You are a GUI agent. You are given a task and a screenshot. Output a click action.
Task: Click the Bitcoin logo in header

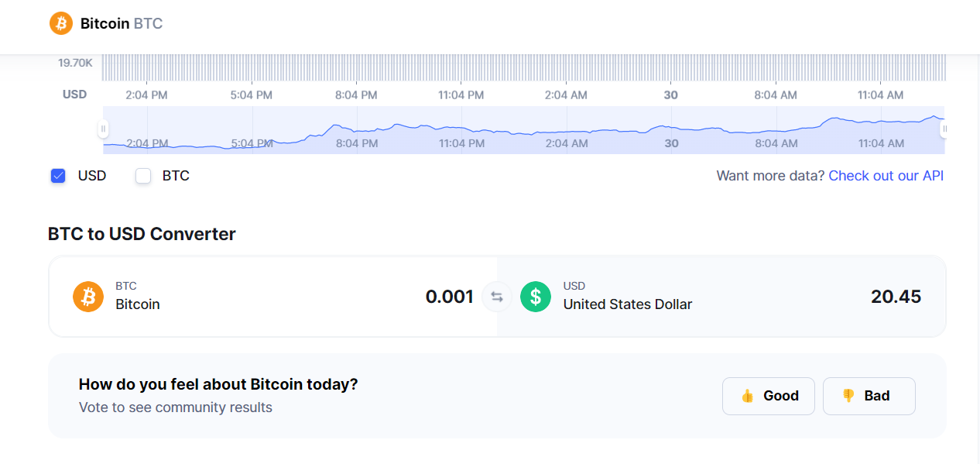tap(60, 23)
